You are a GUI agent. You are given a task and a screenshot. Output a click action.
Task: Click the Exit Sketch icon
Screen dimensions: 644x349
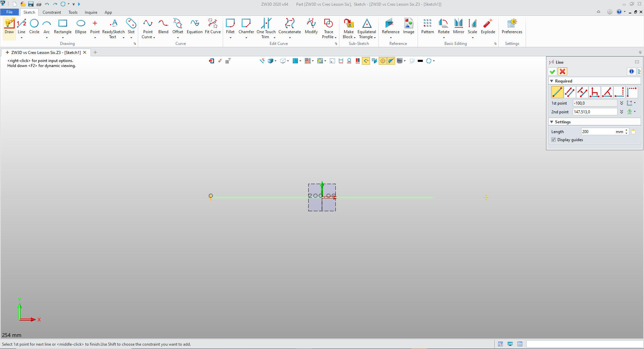point(211,61)
